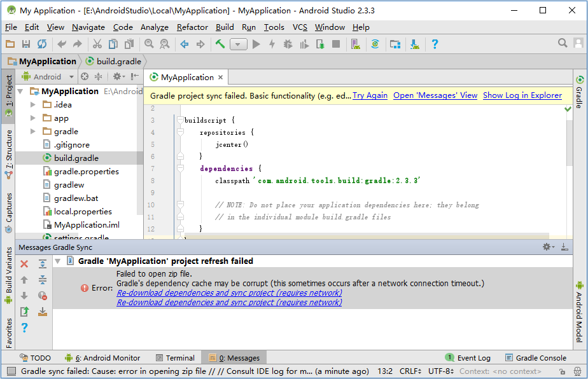Screen dimensions: 588x379
Task: Open Messages panel gear options
Action: [x=549, y=247]
